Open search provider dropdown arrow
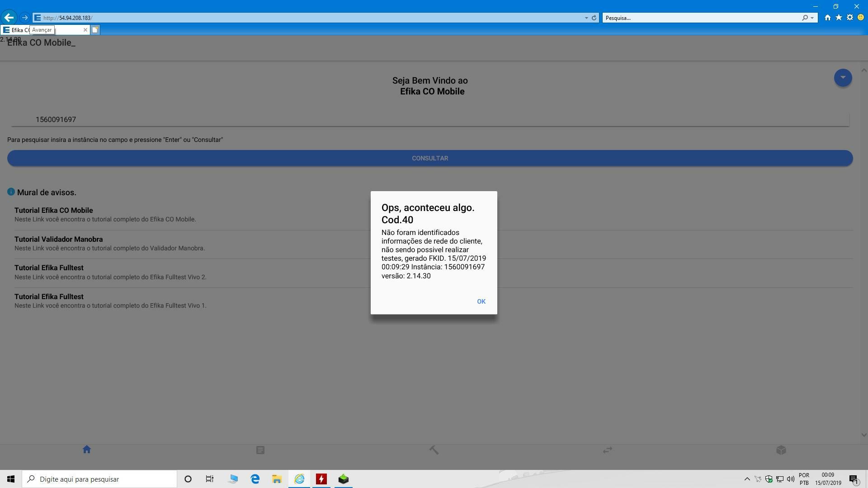 pos(812,18)
